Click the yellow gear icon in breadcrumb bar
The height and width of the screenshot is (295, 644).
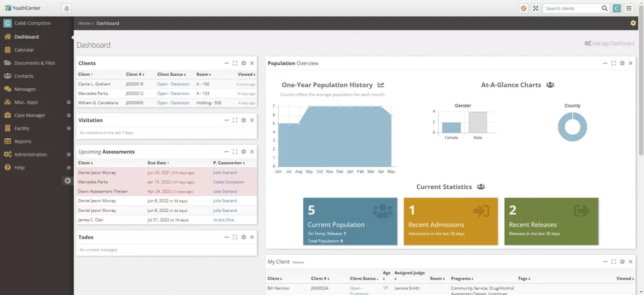[x=633, y=23]
